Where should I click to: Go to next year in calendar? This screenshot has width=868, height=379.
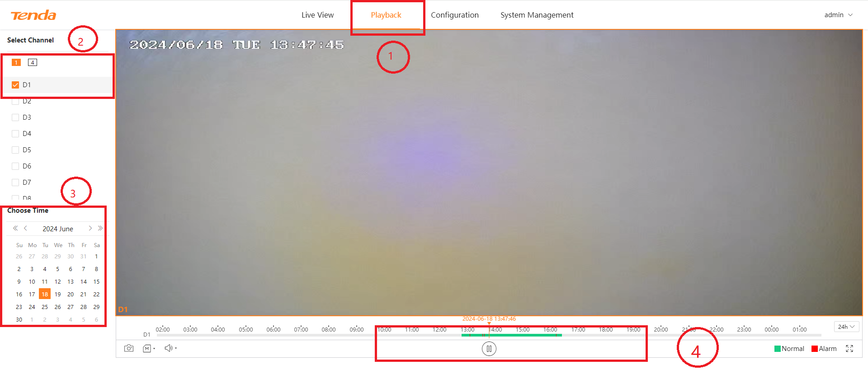click(100, 228)
